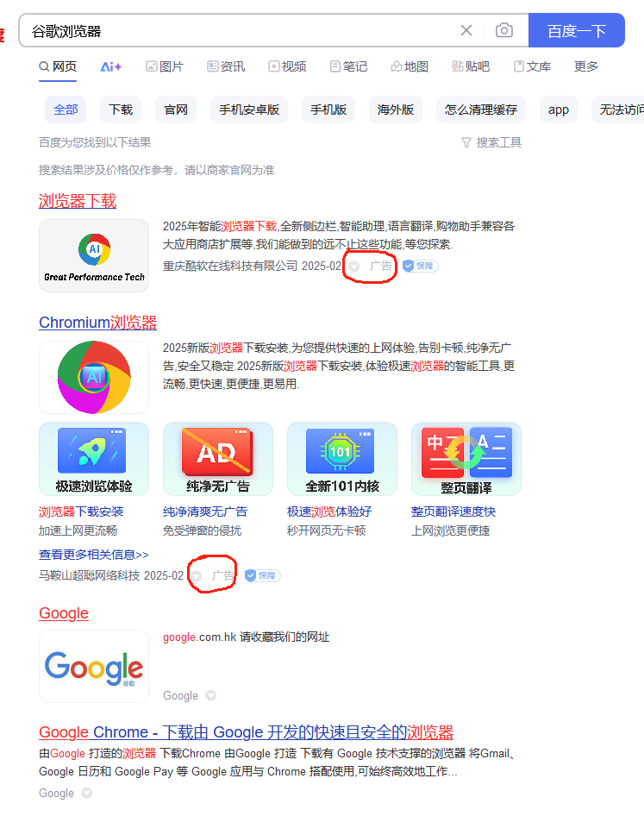Open the 极速浏览体验好 link
Viewport: 644px width, 816px height.
coord(329,512)
